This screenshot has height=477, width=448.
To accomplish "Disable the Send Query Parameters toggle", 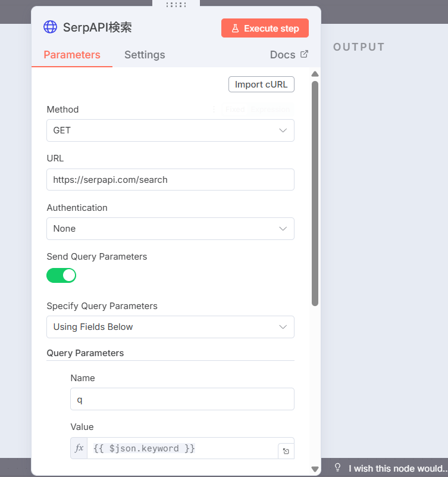I will 61,275.
